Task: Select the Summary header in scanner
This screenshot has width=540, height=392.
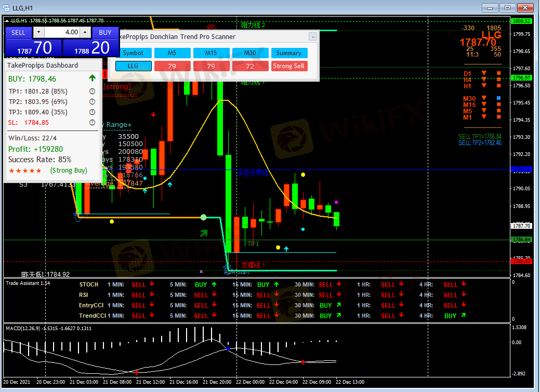Action: 289,53
